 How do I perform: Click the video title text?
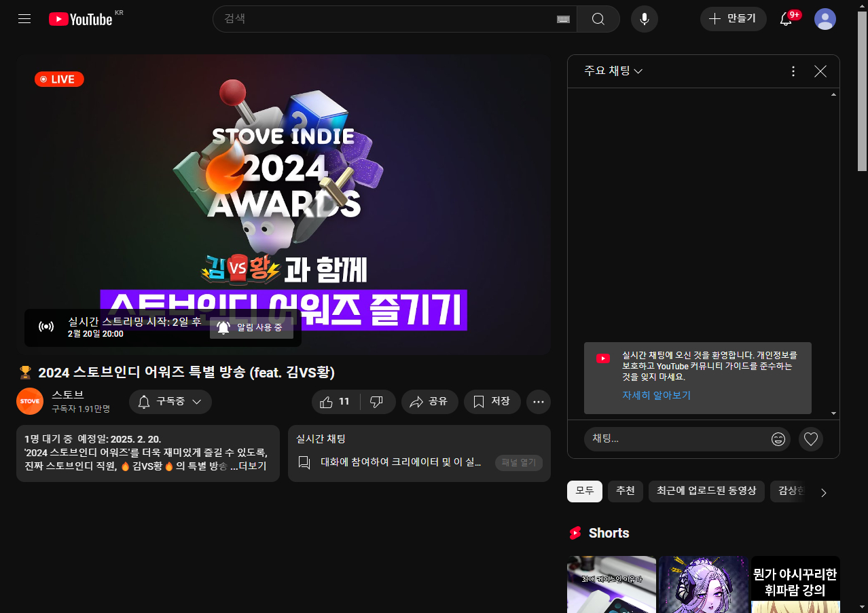[187, 372]
